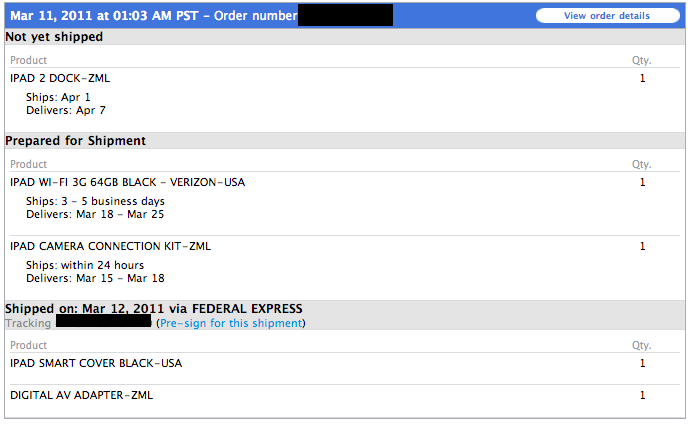
Task: Select IPAD CAMERA CONNECTION KIT-ZML item
Action: click(x=110, y=246)
